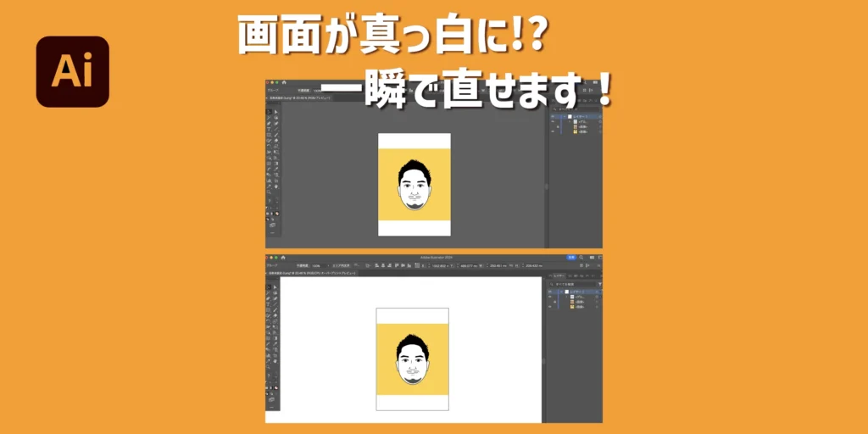
Task: Change screen mode icon in lower window toolbar
Action: (x=272, y=399)
